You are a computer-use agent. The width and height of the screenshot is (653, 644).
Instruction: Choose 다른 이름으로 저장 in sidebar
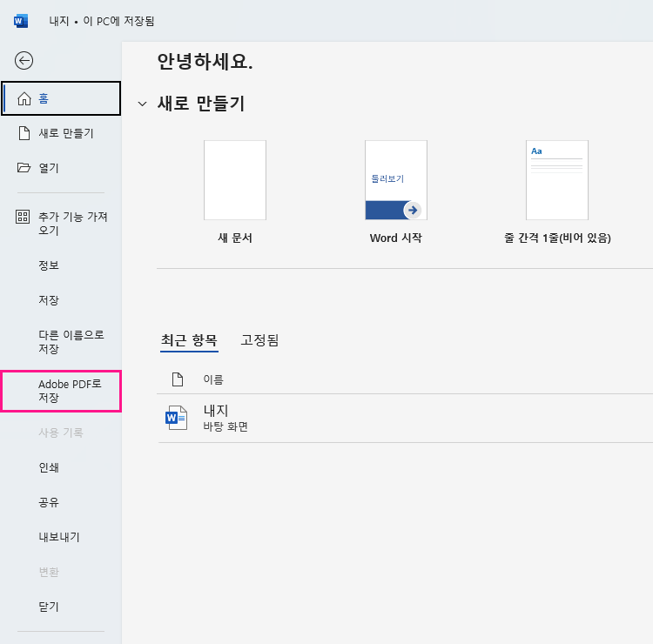(x=59, y=342)
